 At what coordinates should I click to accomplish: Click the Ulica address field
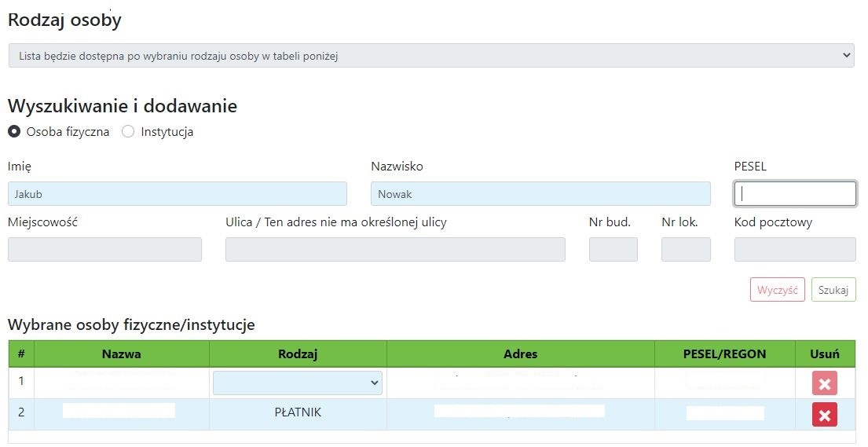(394, 249)
